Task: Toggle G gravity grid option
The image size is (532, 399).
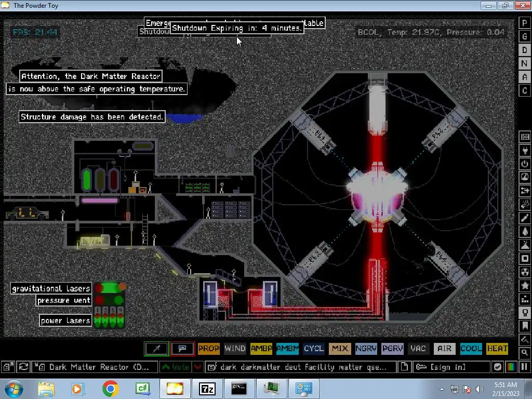Action: point(525,36)
